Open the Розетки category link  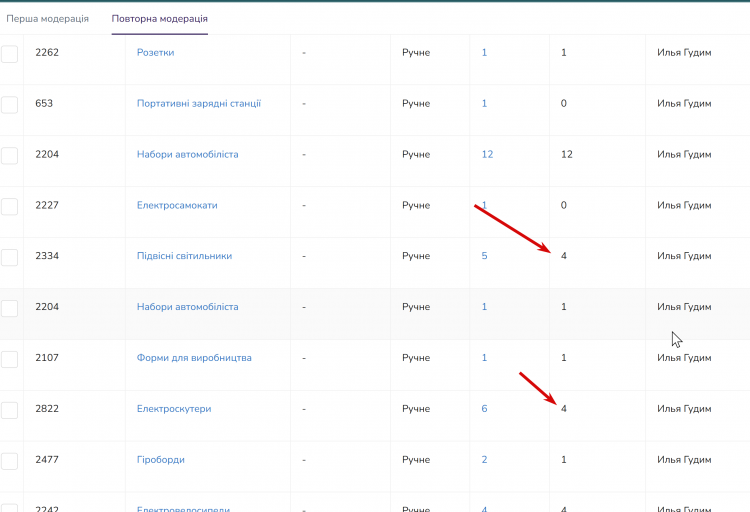pos(155,53)
